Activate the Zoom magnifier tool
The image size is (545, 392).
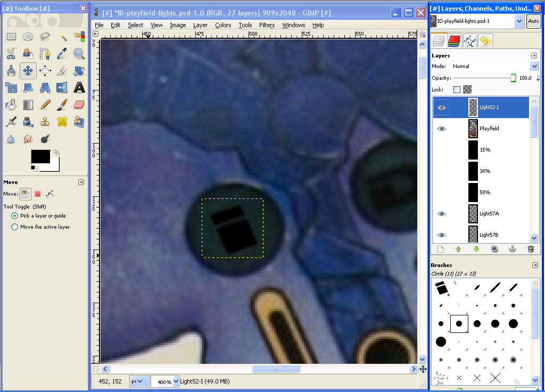click(79, 53)
